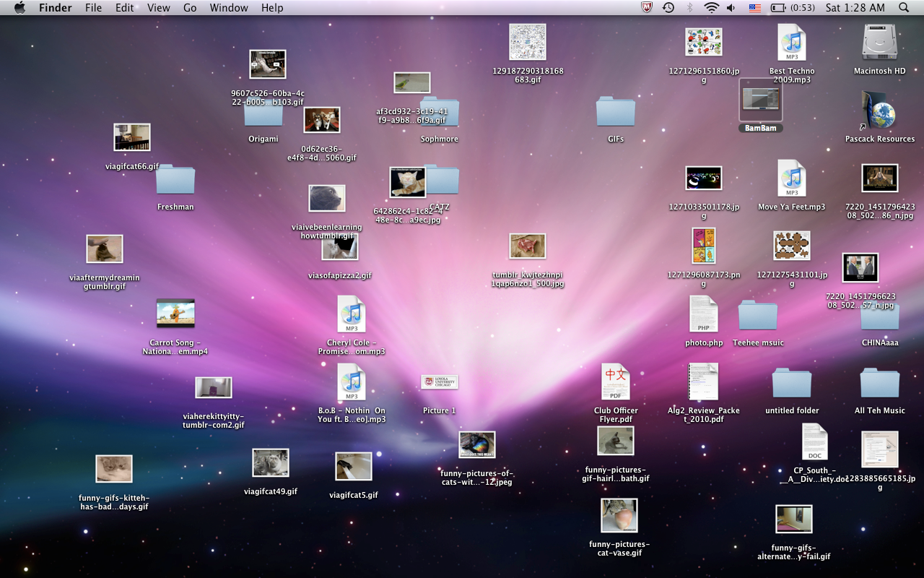Toggle Bluetooth from the menu bar

(689, 8)
